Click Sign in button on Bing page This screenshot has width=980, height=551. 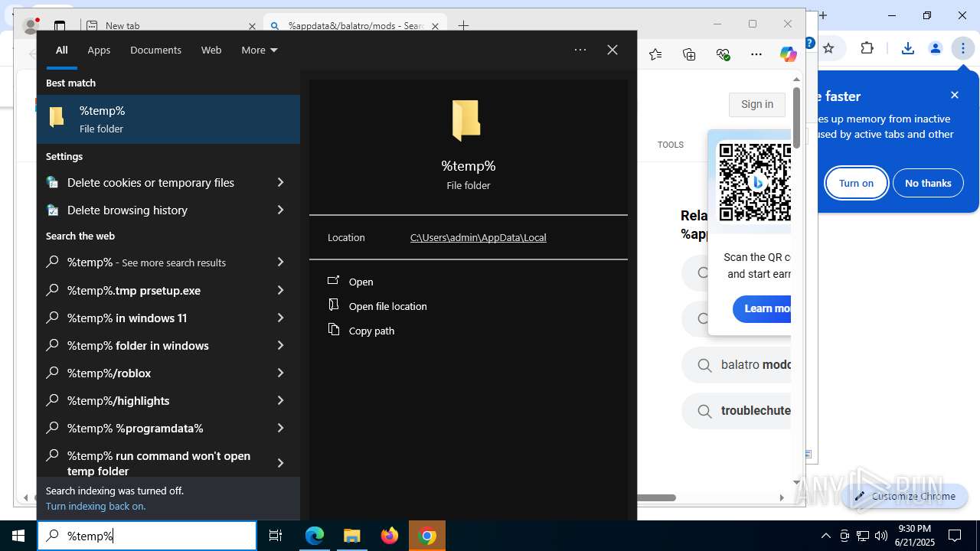pyautogui.click(x=757, y=104)
